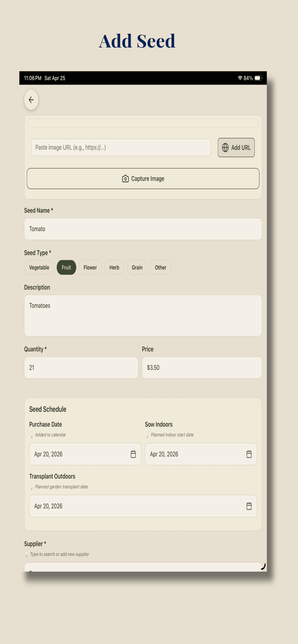Open calendar icon for Sow Indoors
The width and height of the screenshot is (298, 644).
point(249,454)
